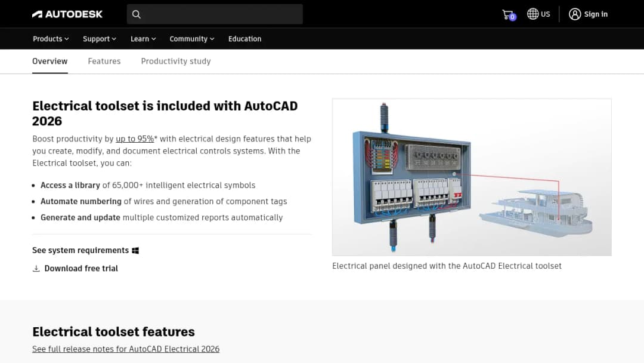Click the search magnifier icon
This screenshot has width=644, height=363.
click(x=137, y=14)
